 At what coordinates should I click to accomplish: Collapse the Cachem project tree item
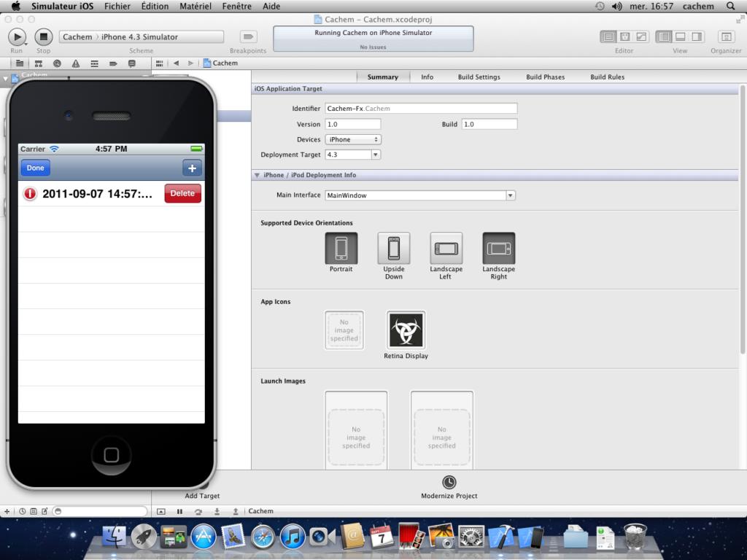click(6, 78)
